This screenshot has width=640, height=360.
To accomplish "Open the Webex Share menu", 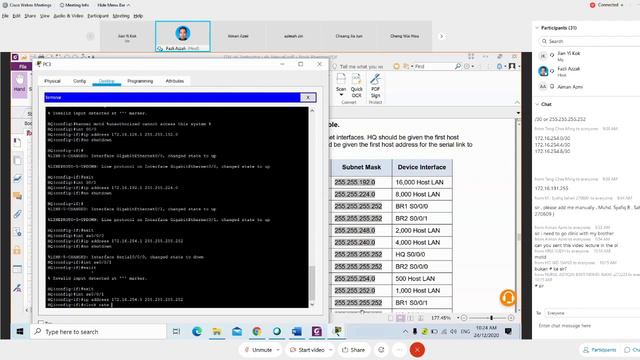I will click(x=30, y=16).
